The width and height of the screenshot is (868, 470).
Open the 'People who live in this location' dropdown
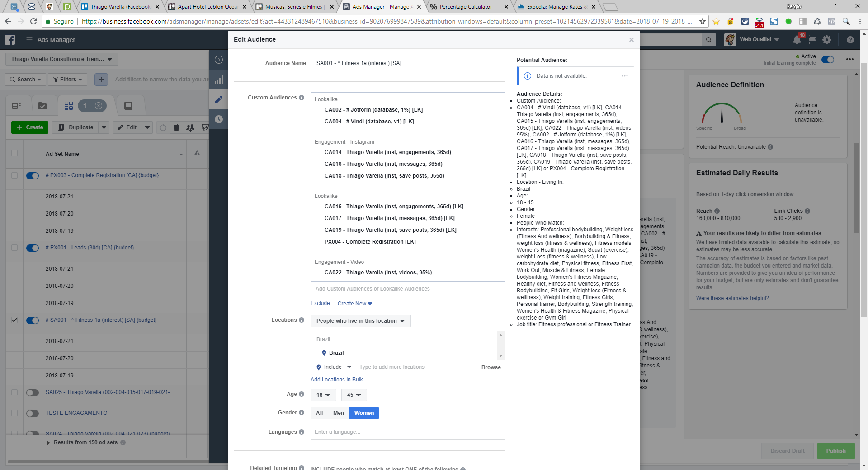tap(361, 321)
